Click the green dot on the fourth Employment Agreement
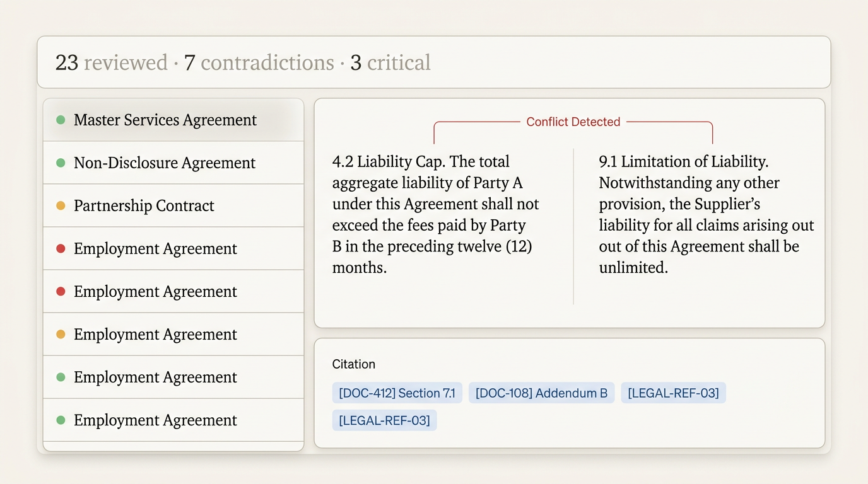This screenshot has width=868, height=484. point(61,377)
